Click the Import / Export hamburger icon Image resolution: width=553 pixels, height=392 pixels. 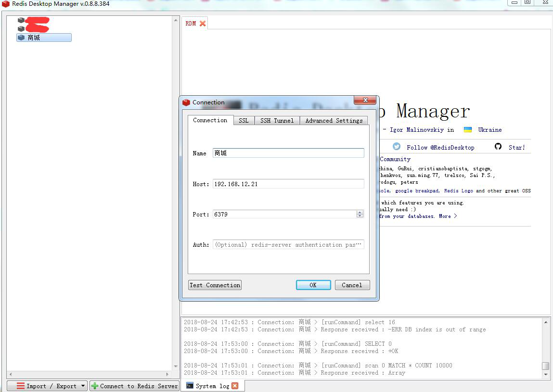coord(21,386)
